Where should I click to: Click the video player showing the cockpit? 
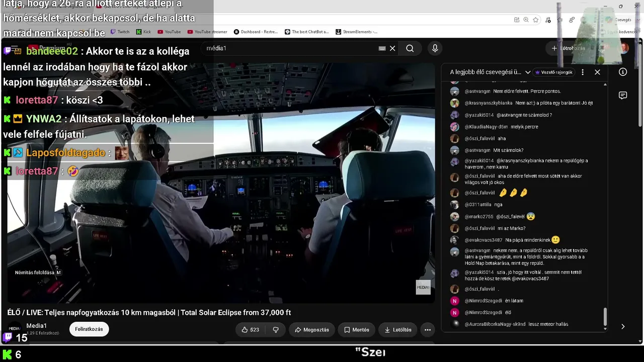coord(220,183)
